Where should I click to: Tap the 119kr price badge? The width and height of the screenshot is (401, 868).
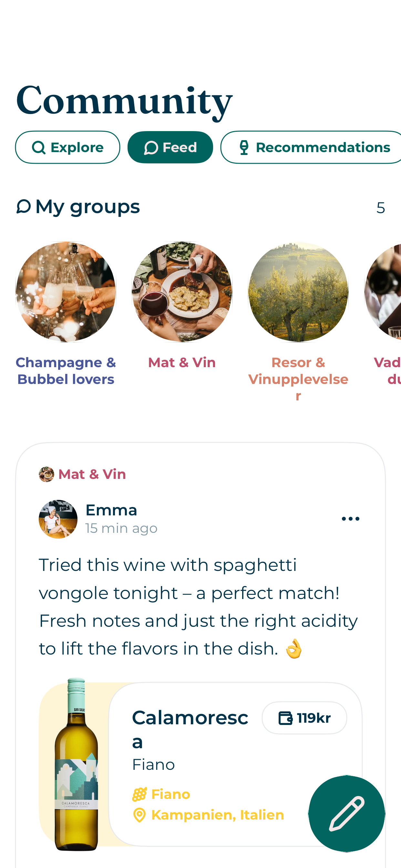point(304,718)
